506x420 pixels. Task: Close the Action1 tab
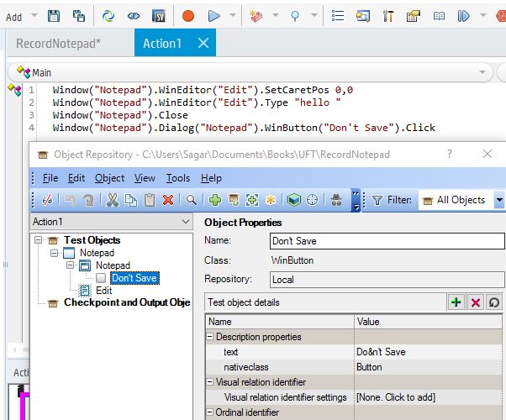tap(203, 43)
